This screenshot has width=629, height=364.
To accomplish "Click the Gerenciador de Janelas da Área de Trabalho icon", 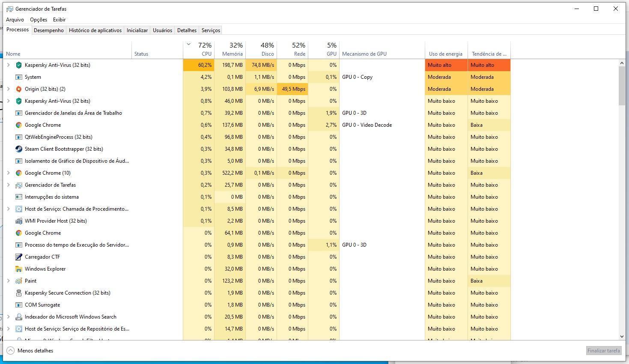I will click(x=18, y=113).
